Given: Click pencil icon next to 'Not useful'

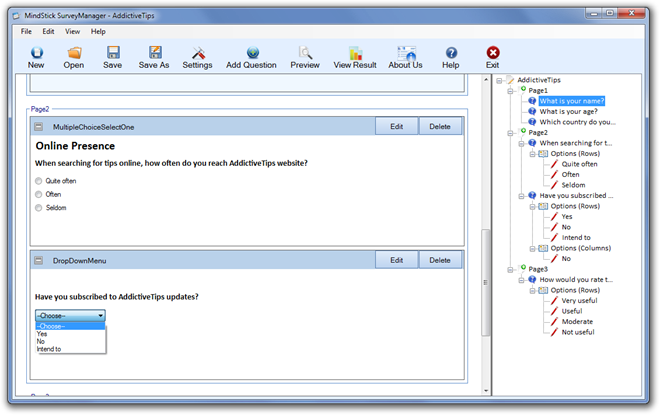Looking at the screenshot, I should (554, 332).
